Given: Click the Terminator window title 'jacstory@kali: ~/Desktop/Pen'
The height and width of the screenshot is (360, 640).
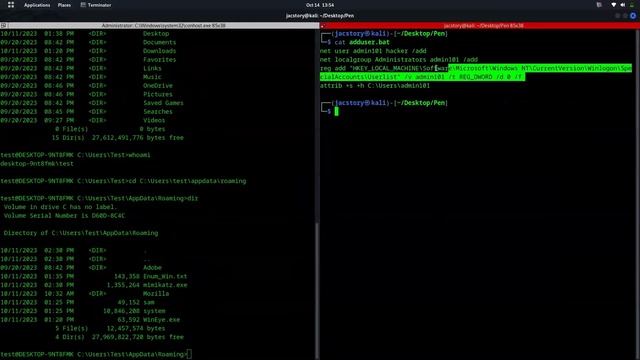Looking at the screenshot, I should 320,16.
